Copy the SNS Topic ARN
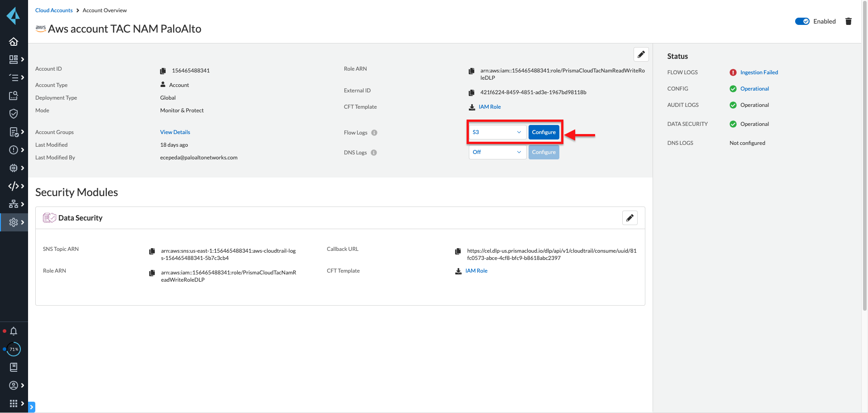The height and width of the screenshot is (413, 868). (x=152, y=251)
